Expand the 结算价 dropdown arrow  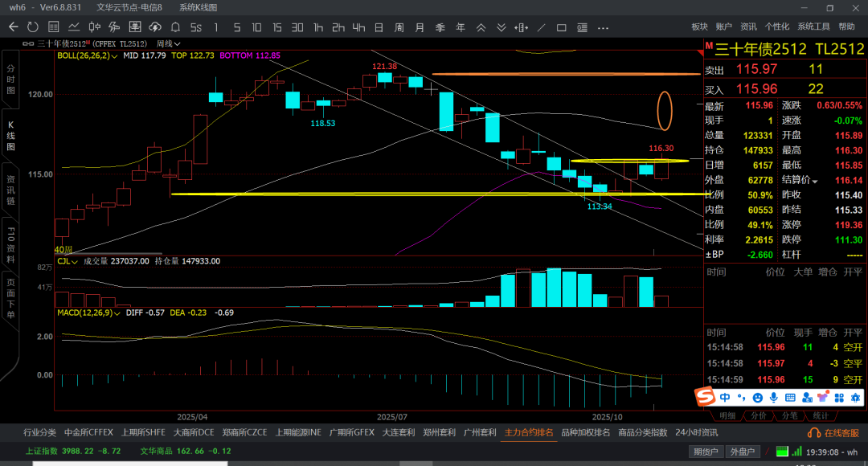[814, 181]
